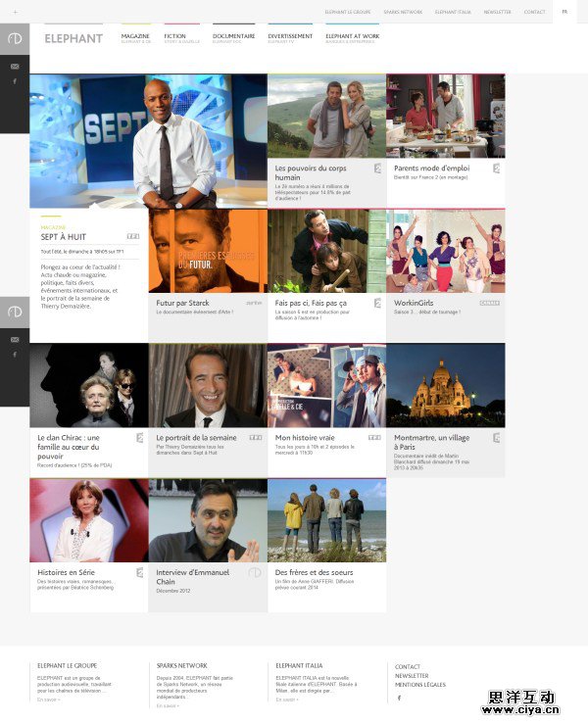
Task: Click the plus icon at top left
Action: [x=15, y=12]
